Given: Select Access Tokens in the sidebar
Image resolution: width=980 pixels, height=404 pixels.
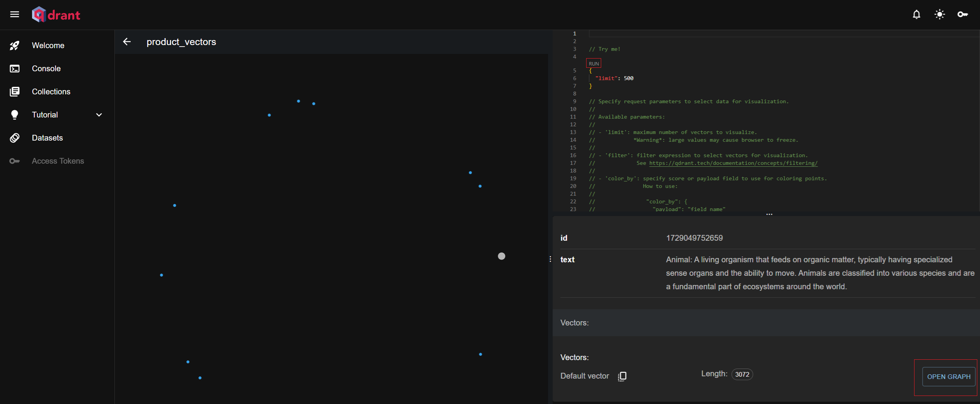Looking at the screenshot, I should [58, 161].
